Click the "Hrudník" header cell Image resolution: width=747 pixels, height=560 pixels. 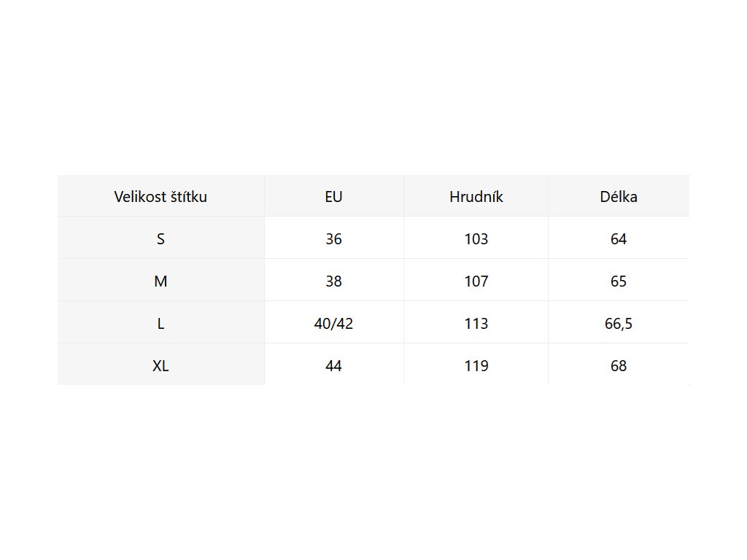(476, 197)
